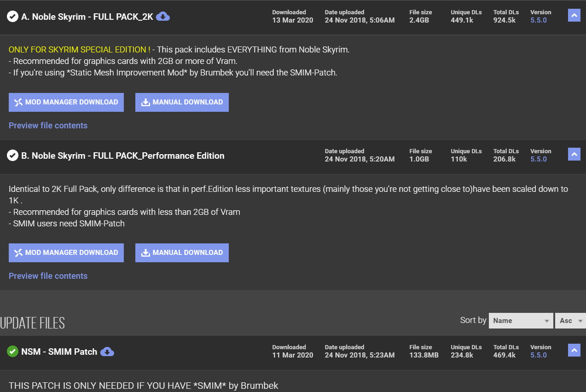This screenshot has width=586, height=392.
Task: Open Preview file contents for Performance Edition
Action: tap(48, 276)
